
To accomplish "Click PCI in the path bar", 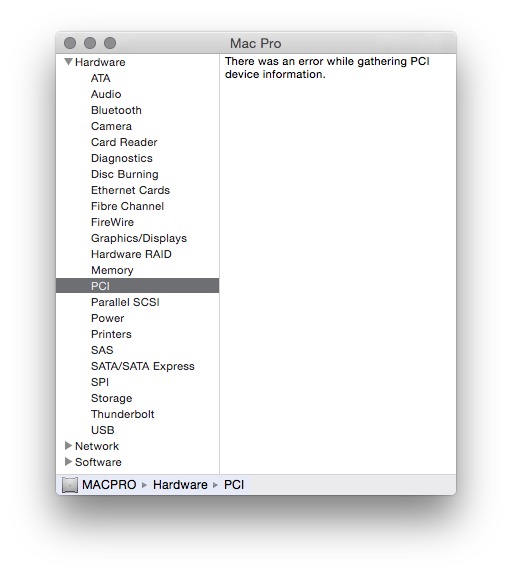I will point(234,485).
